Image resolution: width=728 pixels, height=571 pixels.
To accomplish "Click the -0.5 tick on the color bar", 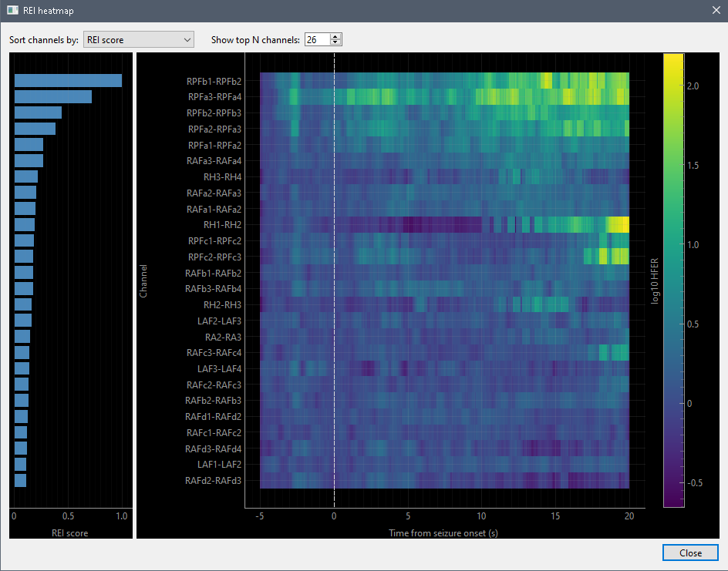I will [x=695, y=483].
